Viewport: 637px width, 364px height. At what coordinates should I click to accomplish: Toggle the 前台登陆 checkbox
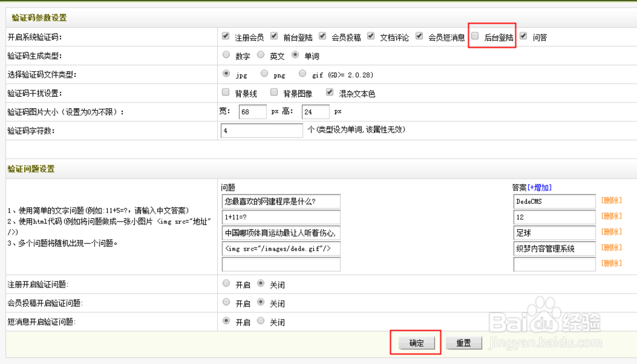pyautogui.click(x=274, y=36)
